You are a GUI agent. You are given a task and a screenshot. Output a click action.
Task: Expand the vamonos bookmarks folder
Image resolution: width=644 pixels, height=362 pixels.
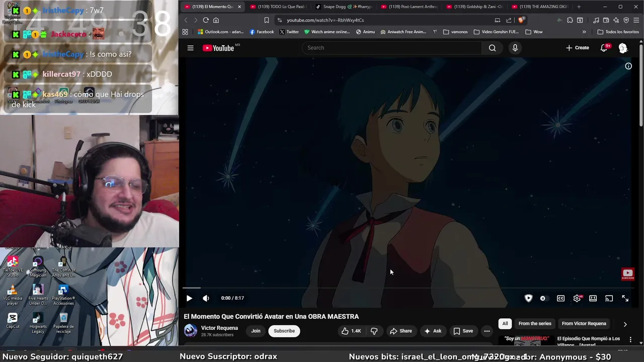click(x=455, y=32)
